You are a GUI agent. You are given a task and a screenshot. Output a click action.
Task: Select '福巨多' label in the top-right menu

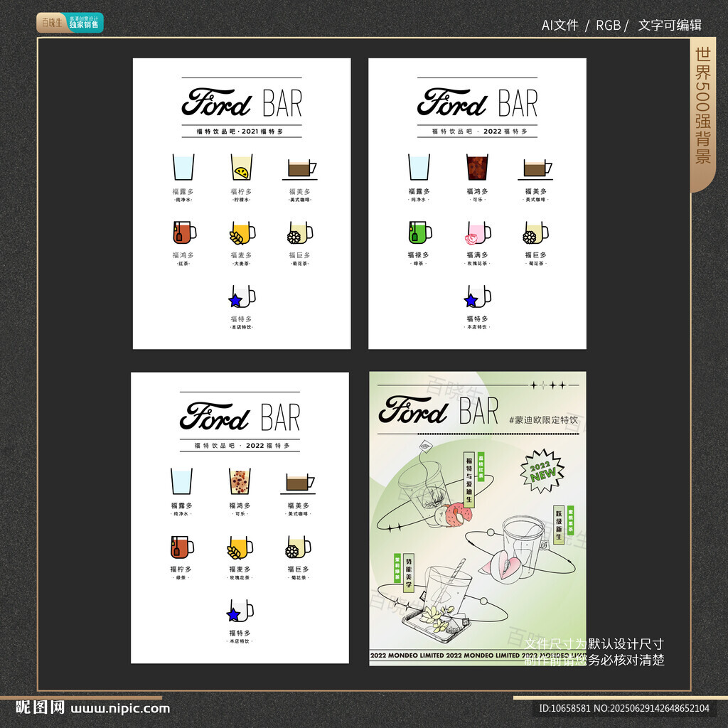[536, 255]
